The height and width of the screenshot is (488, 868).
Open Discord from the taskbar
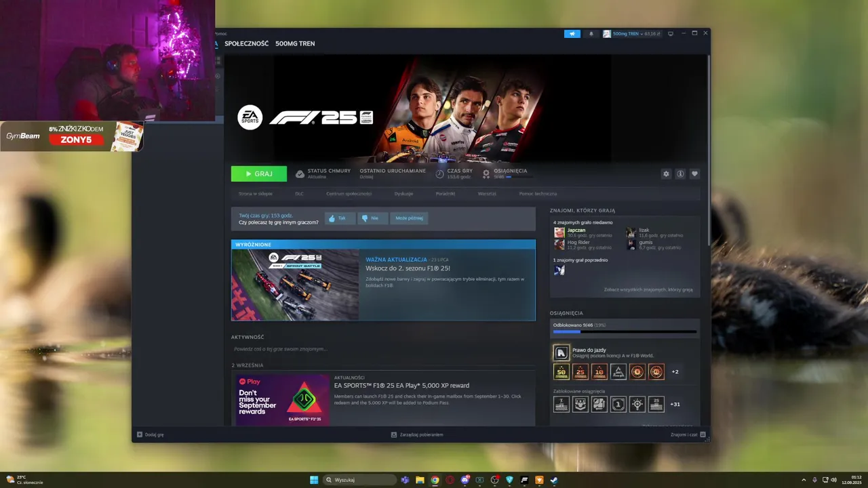465,480
